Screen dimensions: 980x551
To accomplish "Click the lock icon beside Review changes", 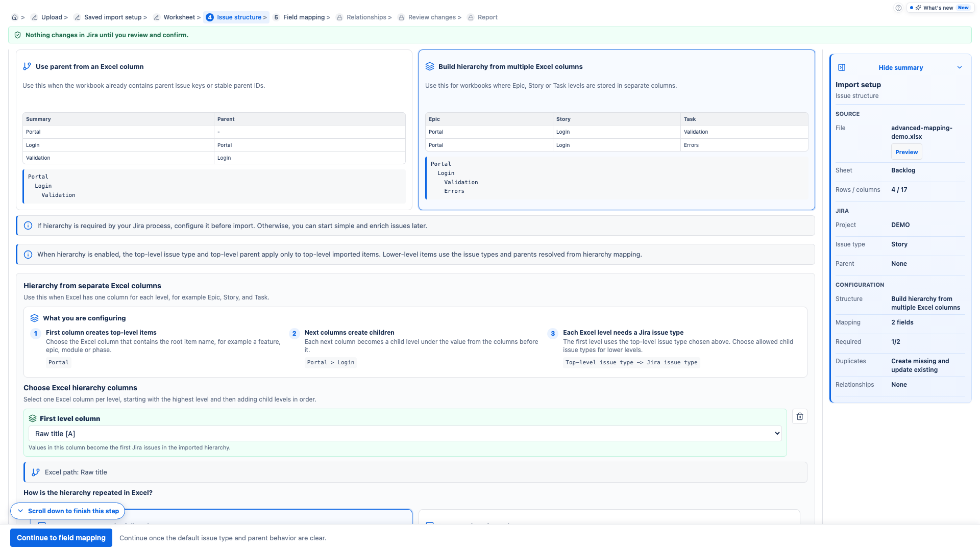I will pos(401,17).
